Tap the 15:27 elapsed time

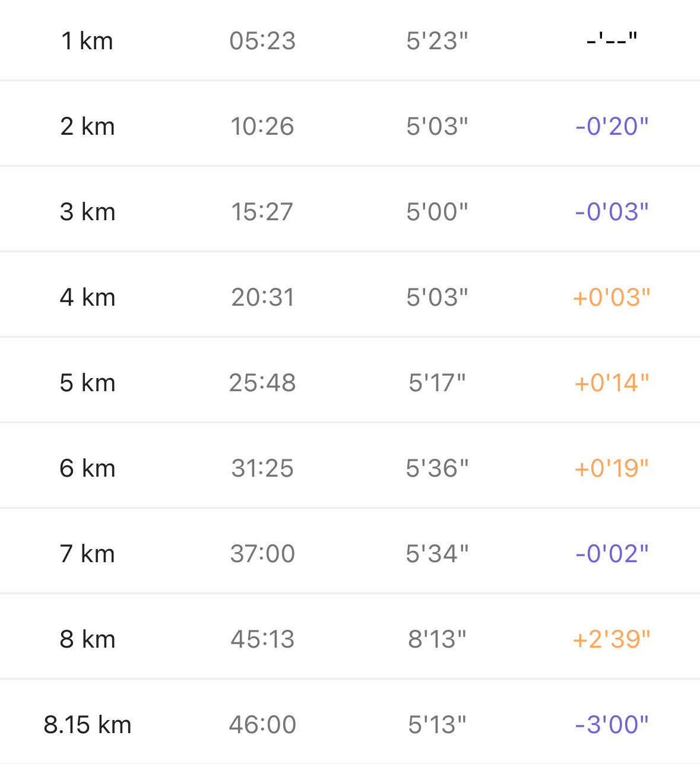[x=262, y=212]
